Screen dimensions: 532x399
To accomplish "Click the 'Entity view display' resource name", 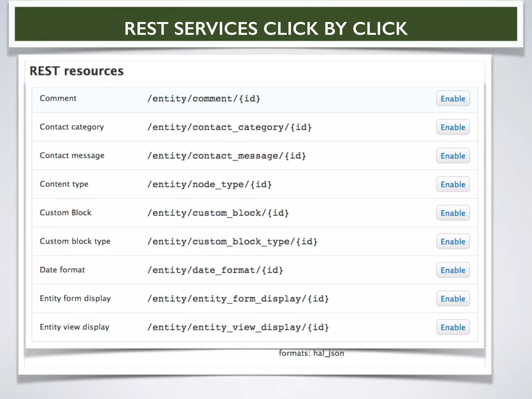I will point(74,327).
